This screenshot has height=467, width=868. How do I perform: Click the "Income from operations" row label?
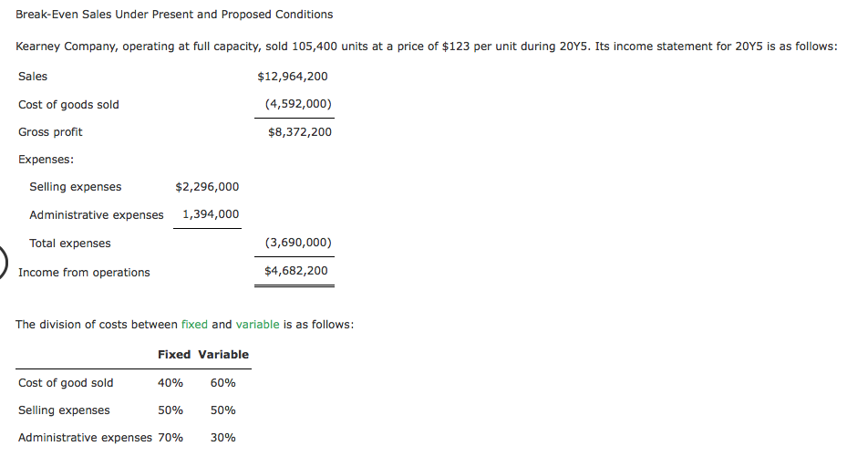pos(84,273)
